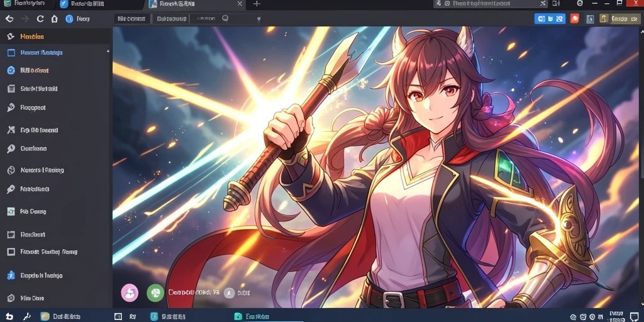Open the dropdown arrow at right end of search box
Image resolution: width=644 pixels, height=322 pixels.
[x=258, y=19]
